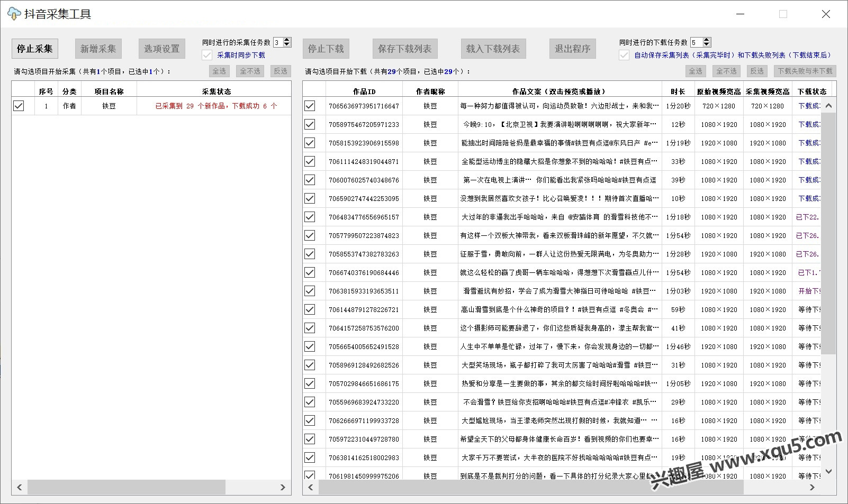
Task: Click 反选 above the download list
Action: point(757,71)
